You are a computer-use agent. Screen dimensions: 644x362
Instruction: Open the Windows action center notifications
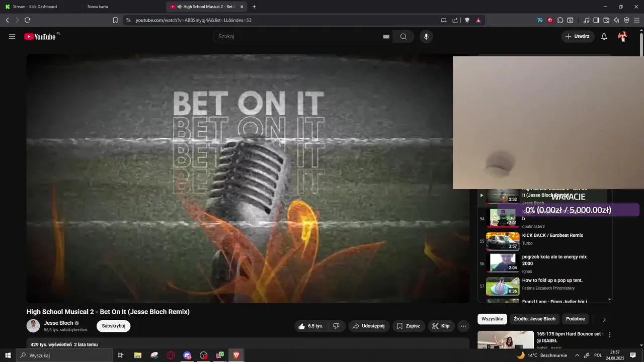click(x=633, y=355)
